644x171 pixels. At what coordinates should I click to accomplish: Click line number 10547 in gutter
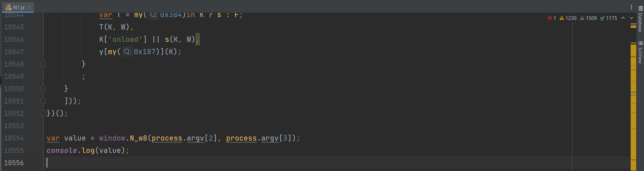[14, 52]
